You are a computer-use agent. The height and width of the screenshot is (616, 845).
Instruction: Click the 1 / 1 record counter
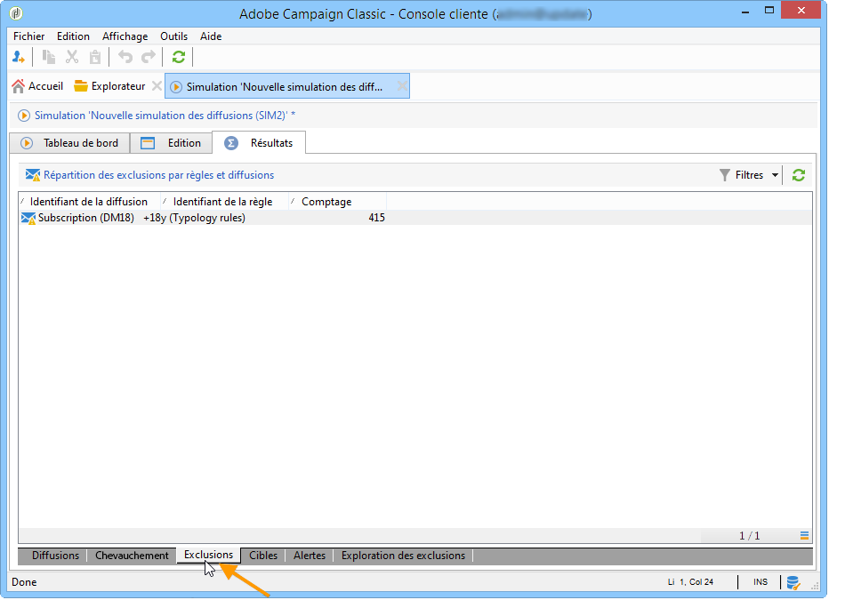(750, 536)
